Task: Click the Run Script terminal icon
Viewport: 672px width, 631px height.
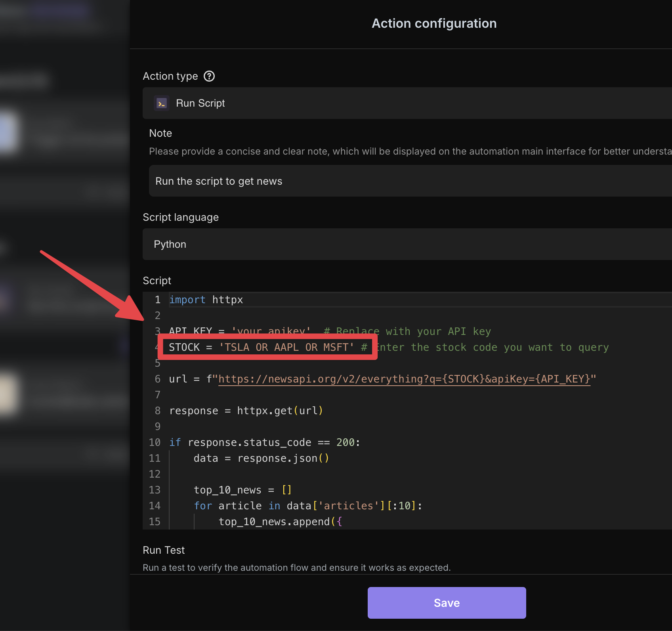Action: coord(162,103)
